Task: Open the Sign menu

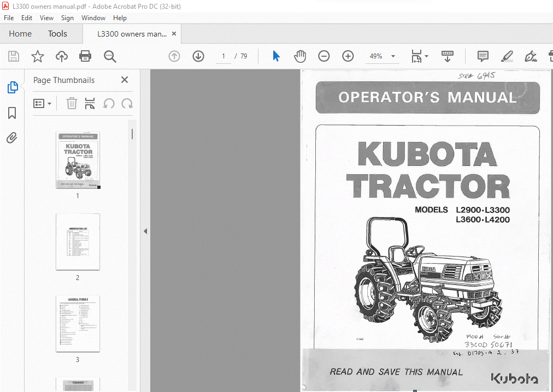Action: (67, 18)
